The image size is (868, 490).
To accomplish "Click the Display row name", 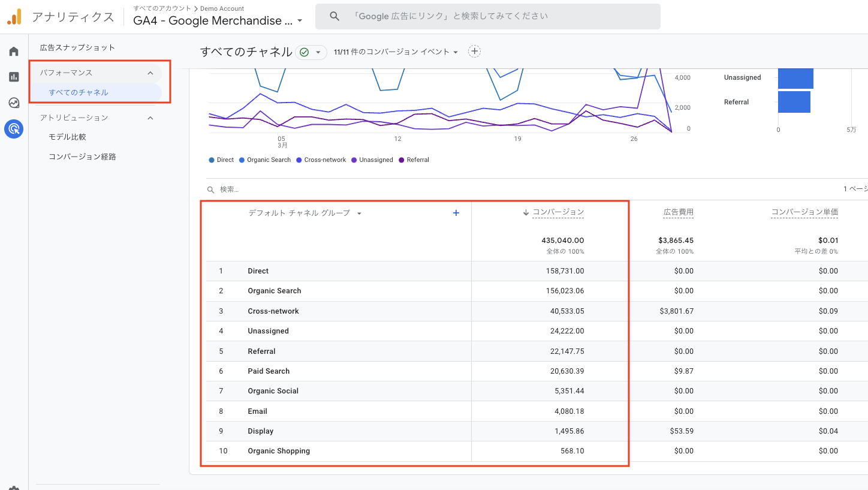I will (261, 431).
